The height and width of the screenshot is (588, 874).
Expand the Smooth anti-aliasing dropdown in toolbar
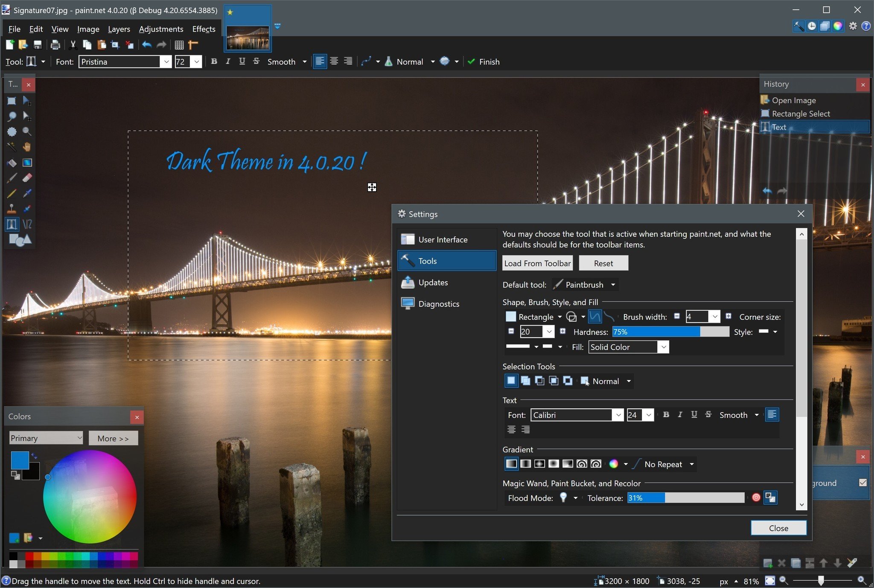point(303,62)
